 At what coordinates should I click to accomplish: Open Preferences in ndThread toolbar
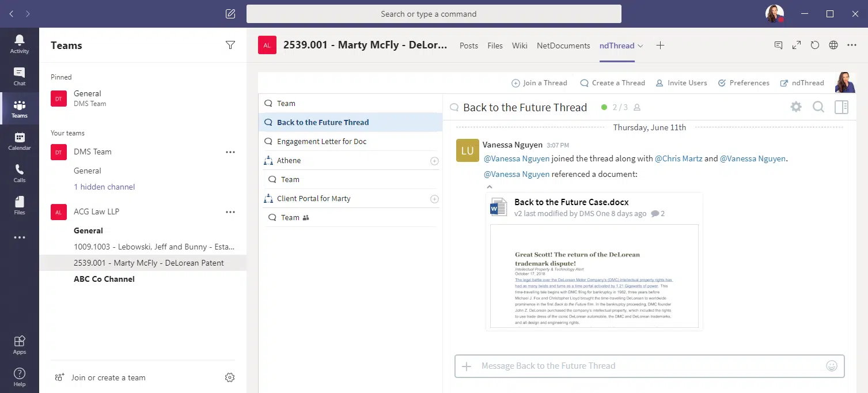[x=744, y=83]
